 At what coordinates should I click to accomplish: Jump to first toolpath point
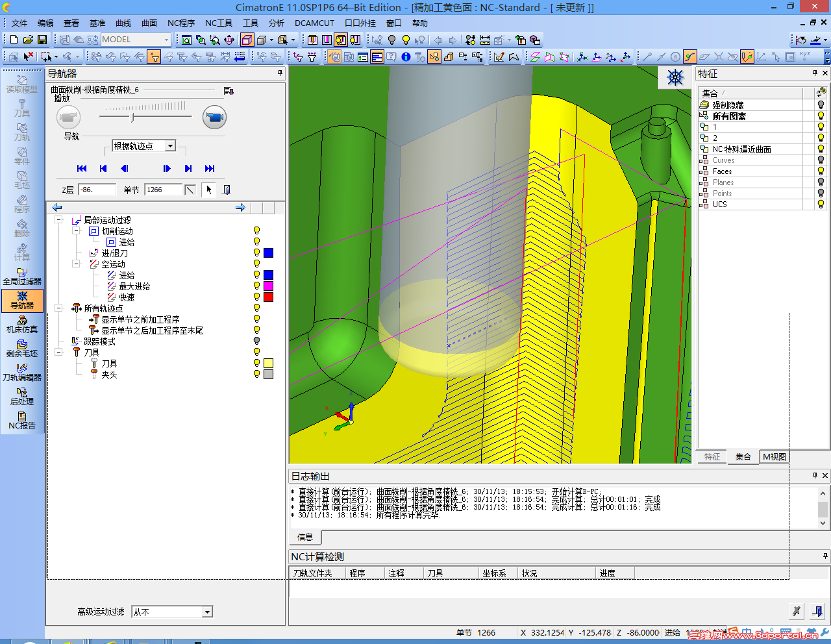82,169
